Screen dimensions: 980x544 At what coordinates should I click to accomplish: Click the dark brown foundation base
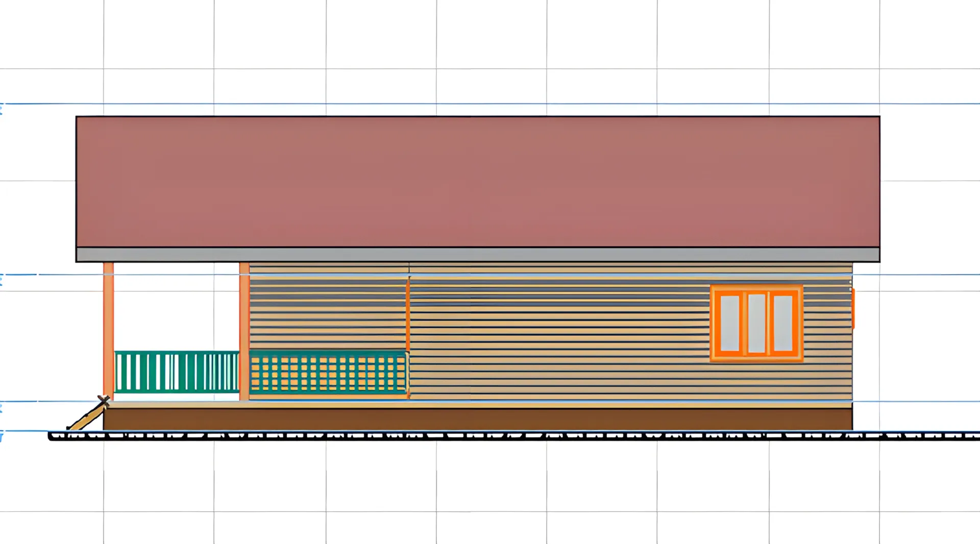click(x=478, y=419)
